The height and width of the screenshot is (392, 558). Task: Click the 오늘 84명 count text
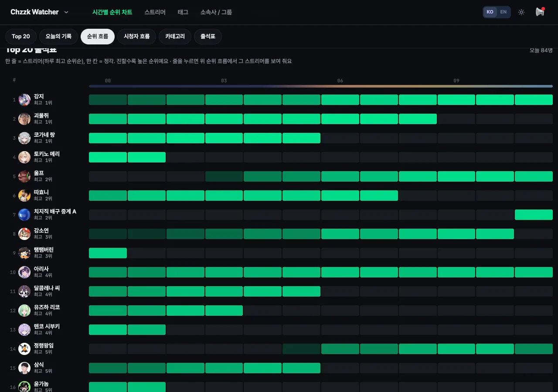click(x=541, y=50)
